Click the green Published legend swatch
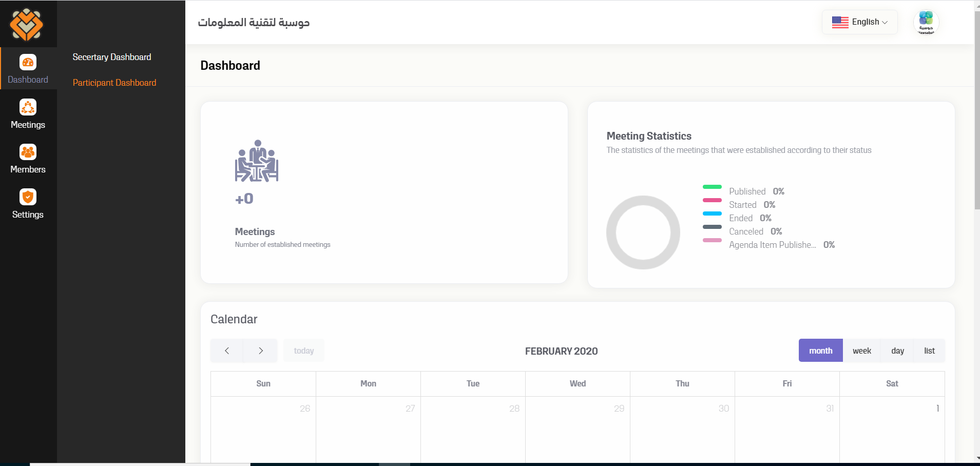980x466 pixels. (x=712, y=187)
